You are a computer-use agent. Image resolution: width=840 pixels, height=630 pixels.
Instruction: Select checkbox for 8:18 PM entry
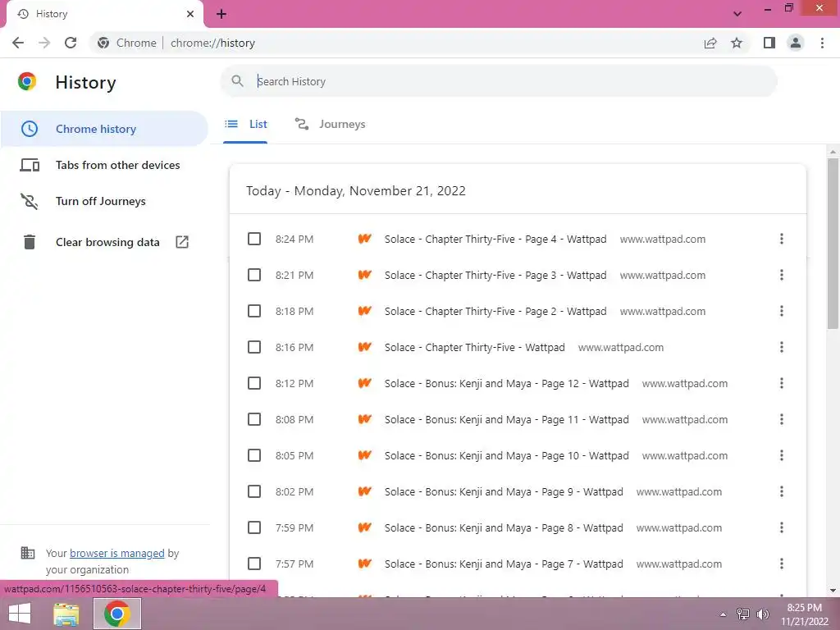tap(254, 311)
